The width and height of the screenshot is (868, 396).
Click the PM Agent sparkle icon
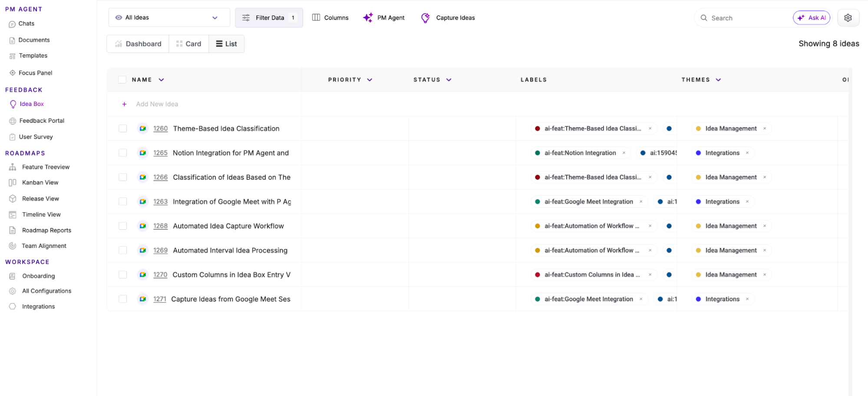pyautogui.click(x=368, y=18)
